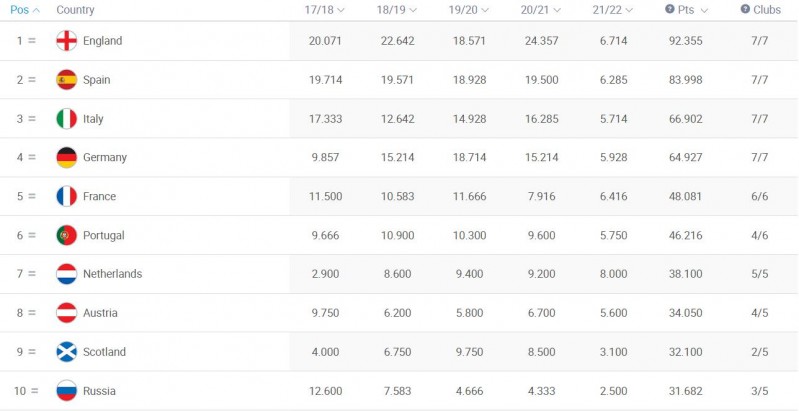Open the Russia country link
The image size is (799, 411).
[99, 391]
